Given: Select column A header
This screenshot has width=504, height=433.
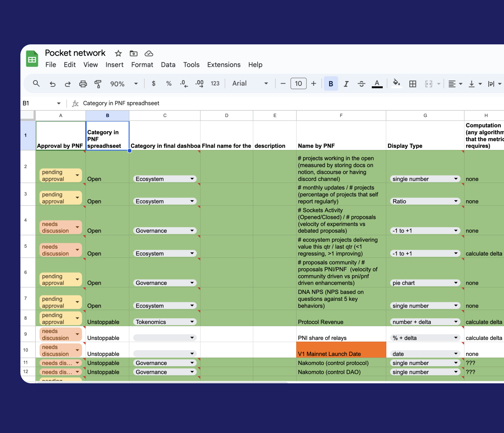Looking at the screenshot, I should click(61, 116).
